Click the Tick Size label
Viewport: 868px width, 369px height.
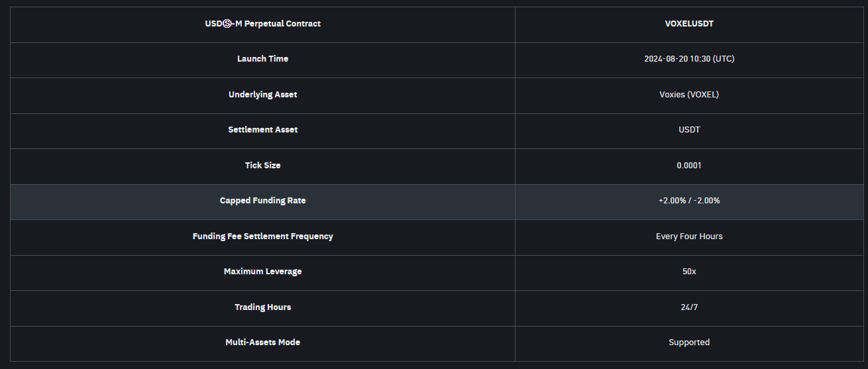coord(262,166)
